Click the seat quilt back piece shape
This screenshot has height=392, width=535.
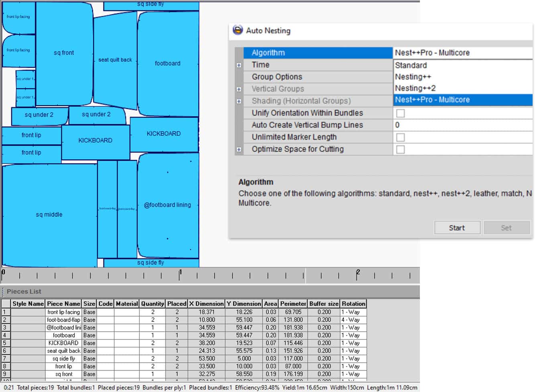(115, 60)
